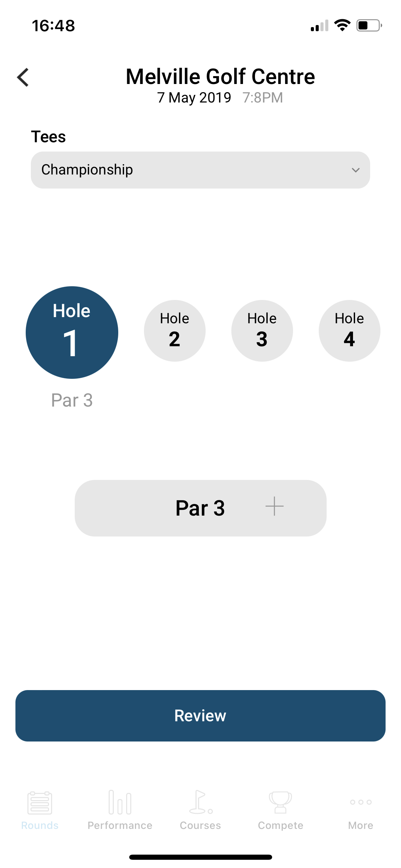Tap the Wi-Fi status icon
Image resolution: width=401 pixels, height=868 pixels.
pos(342,25)
